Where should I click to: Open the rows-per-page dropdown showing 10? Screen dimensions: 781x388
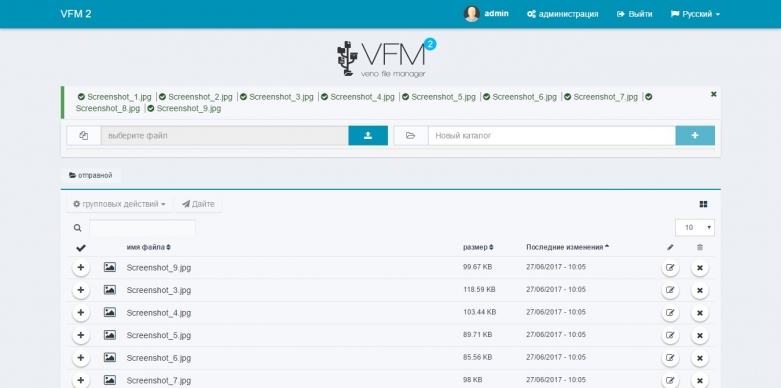695,228
